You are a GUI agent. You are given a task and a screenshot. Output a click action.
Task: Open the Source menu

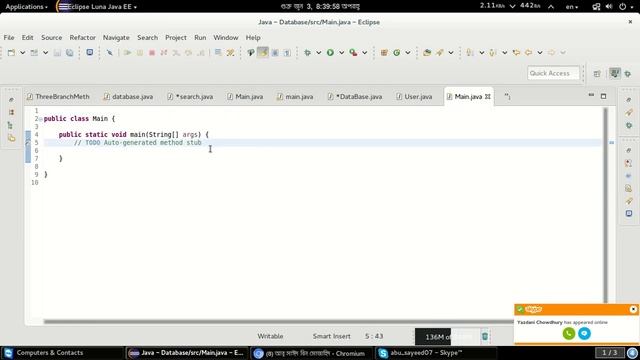51,38
